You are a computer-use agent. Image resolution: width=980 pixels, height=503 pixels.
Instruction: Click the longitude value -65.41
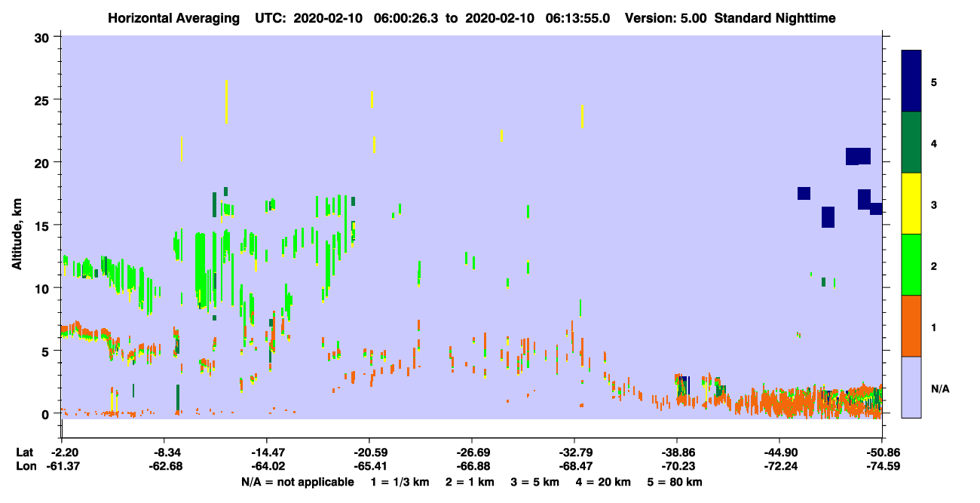(x=369, y=467)
